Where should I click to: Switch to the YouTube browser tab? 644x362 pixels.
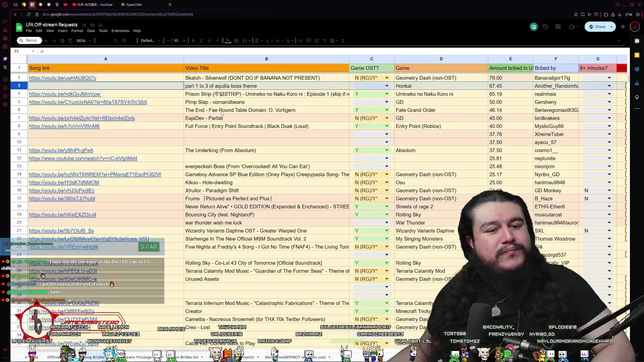coord(93,5)
